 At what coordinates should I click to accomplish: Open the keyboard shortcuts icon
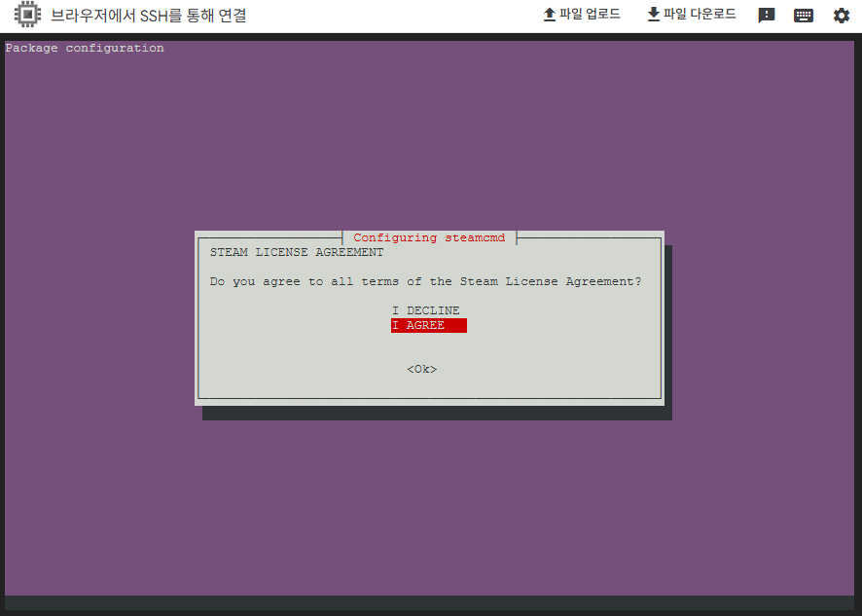pos(804,16)
